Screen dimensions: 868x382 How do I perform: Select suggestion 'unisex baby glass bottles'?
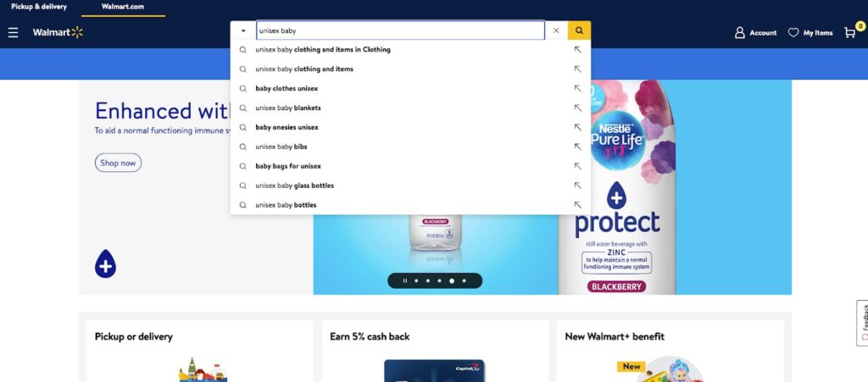(x=410, y=185)
